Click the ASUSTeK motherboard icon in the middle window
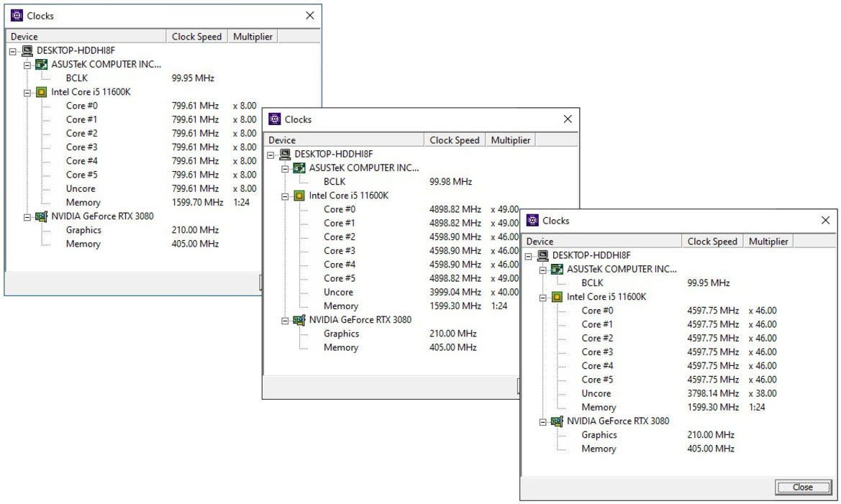Viewport: 841px width, 504px height. coord(299,168)
